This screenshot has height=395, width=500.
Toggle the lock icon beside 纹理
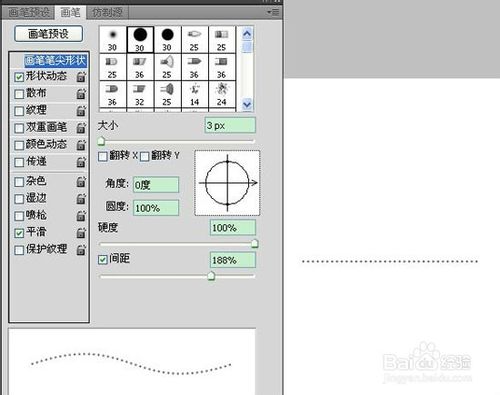pos(81,111)
